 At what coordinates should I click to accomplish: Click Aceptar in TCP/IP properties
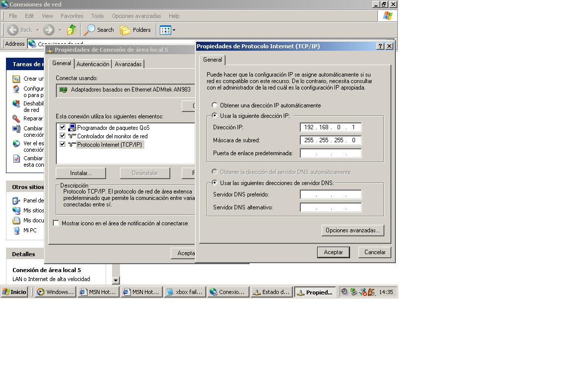[x=334, y=252]
